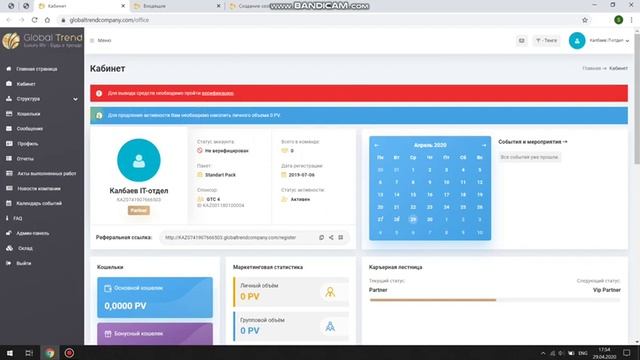Open the Windows notification center icon
Screen dimensions: 640x360
[627, 353]
